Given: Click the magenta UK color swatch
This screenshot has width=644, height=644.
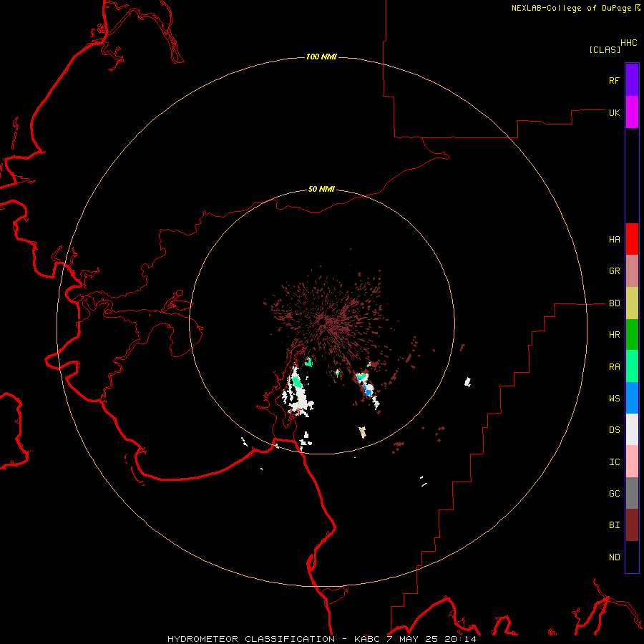Looking at the screenshot, I should (632, 112).
